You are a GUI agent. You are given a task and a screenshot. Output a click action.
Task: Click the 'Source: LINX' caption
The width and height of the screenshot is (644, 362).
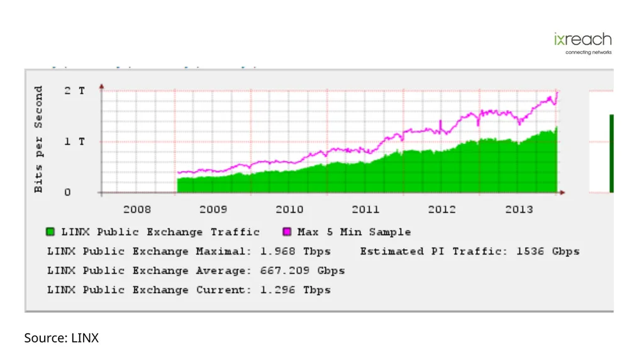[x=62, y=337]
